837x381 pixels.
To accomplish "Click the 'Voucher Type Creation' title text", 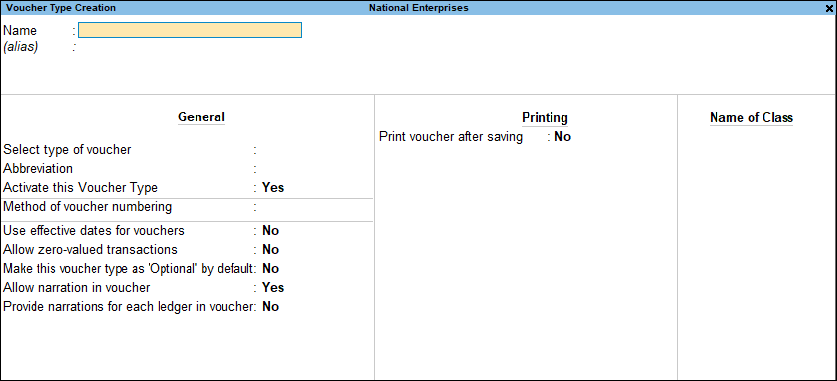I will click(x=60, y=8).
